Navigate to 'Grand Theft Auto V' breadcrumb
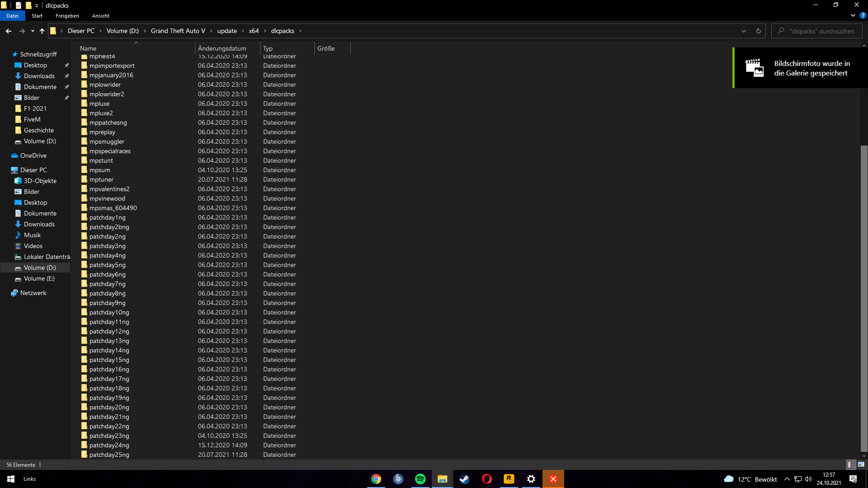 coord(178,31)
